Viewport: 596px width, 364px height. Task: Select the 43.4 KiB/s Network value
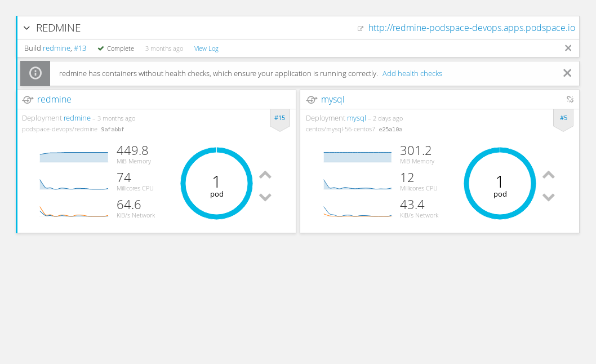(412, 205)
